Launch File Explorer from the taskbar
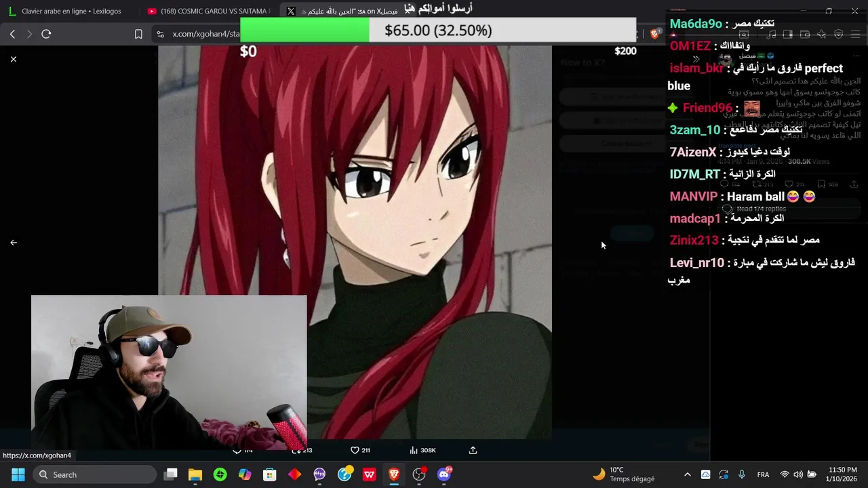Screen dimensions: 868x488 point(195,474)
